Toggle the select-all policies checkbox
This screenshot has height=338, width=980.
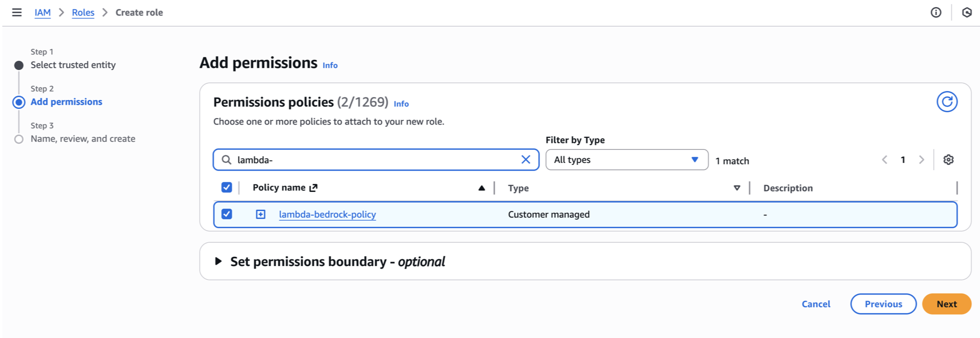[x=227, y=187]
